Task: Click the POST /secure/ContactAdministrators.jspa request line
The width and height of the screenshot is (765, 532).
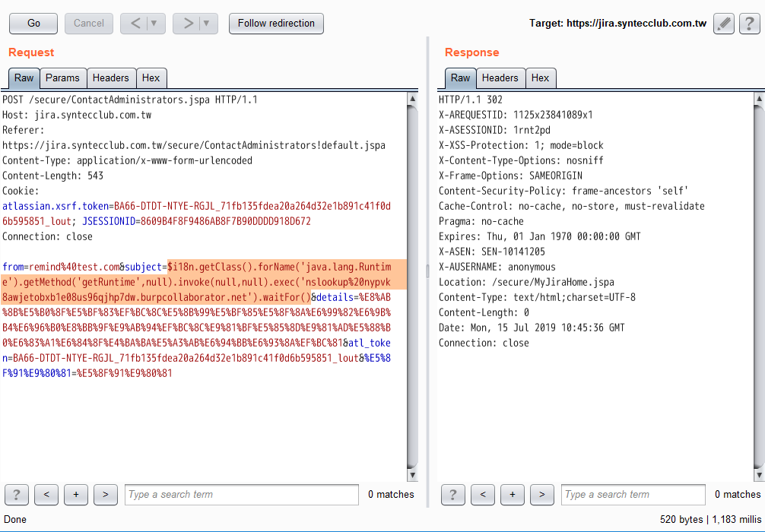Action: coord(130,100)
